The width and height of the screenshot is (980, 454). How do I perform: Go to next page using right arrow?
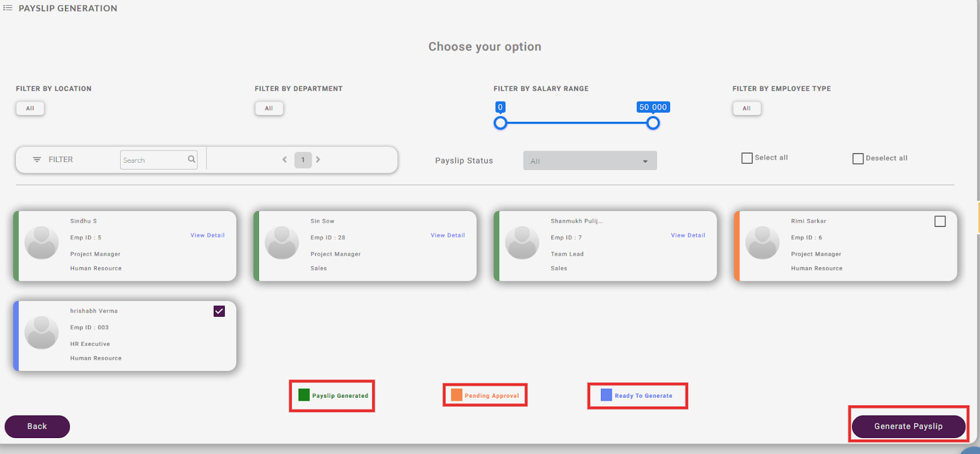click(x=318, y=160)
